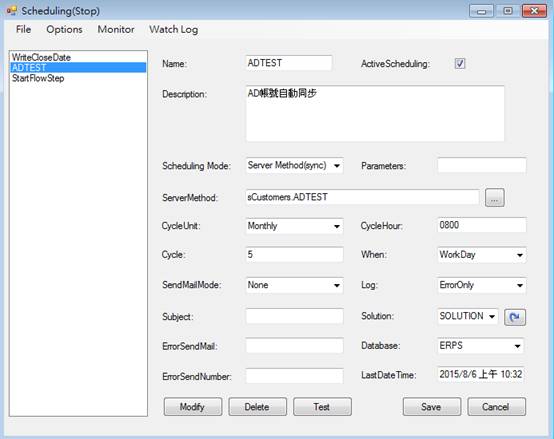Expand the Scheduling Mode dropdown
Viewport: 554px width, 439px height.
pyautogui.click(x=295, y=165)
